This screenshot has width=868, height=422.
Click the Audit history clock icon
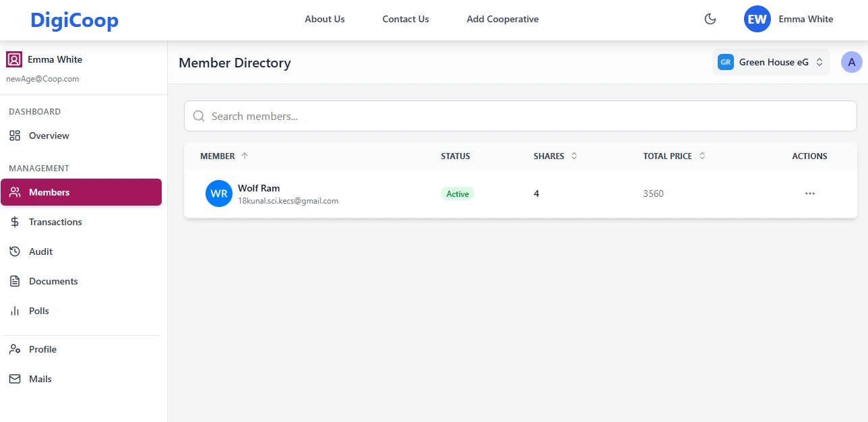[15, 251]
